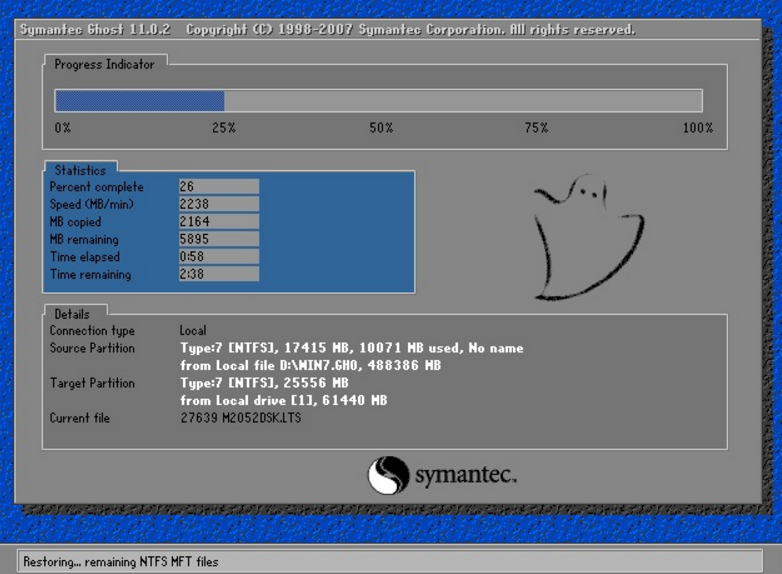782x574 pixels.
Task: Click the 75% progress marker
Action: pyautogui.click(x=536, y=128)
